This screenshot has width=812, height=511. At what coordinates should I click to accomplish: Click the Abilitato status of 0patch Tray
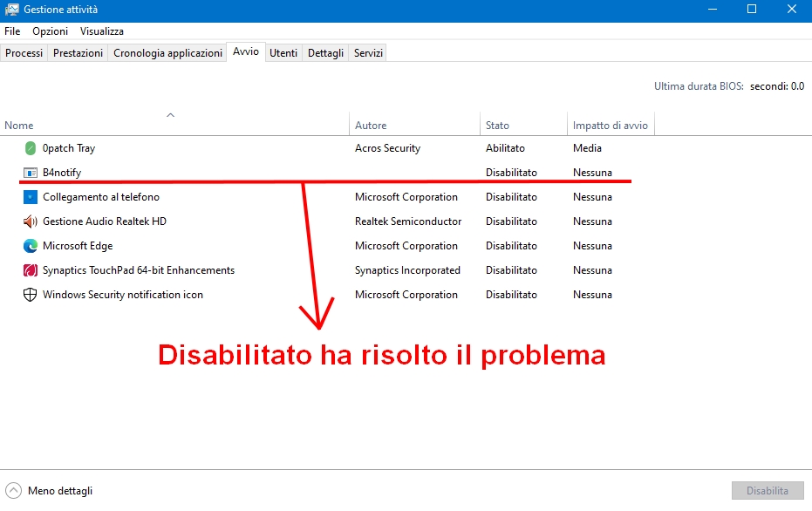[506, 148]
